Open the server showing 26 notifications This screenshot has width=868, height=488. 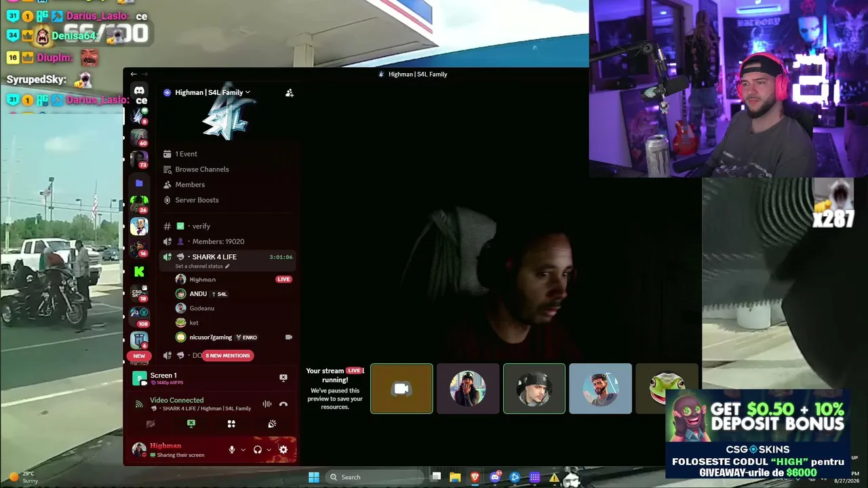139,204
